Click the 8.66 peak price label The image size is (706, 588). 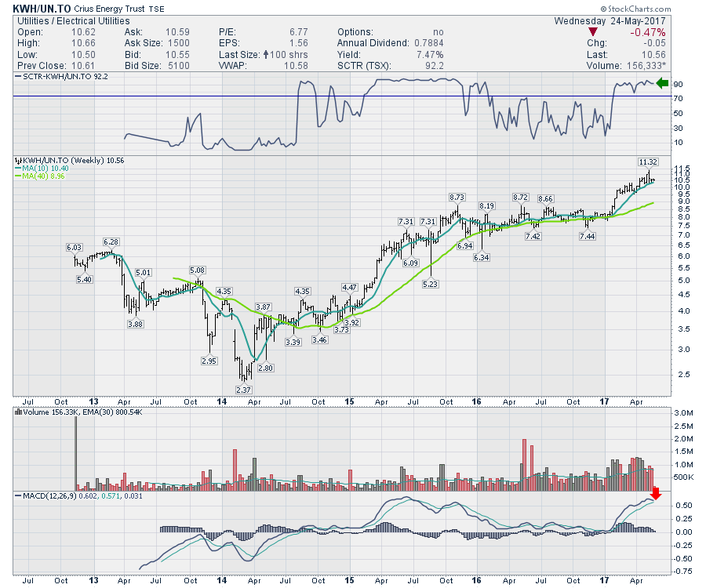click(x=546, y=198)
